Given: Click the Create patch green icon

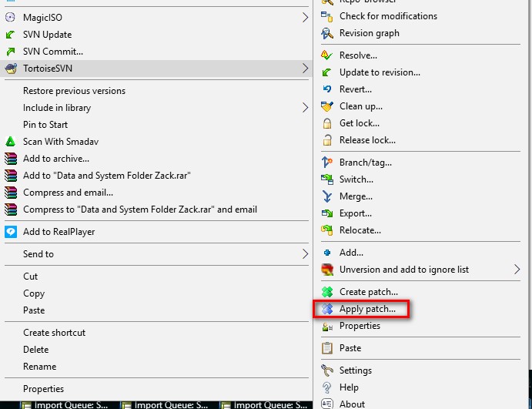Looking at the screenshot, I should [x=327, y=292].
